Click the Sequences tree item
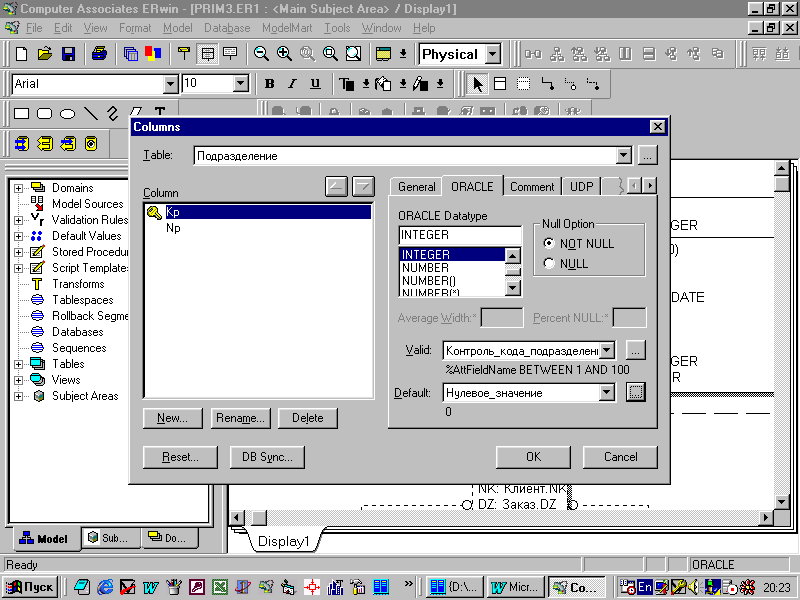 coord(79,347)
